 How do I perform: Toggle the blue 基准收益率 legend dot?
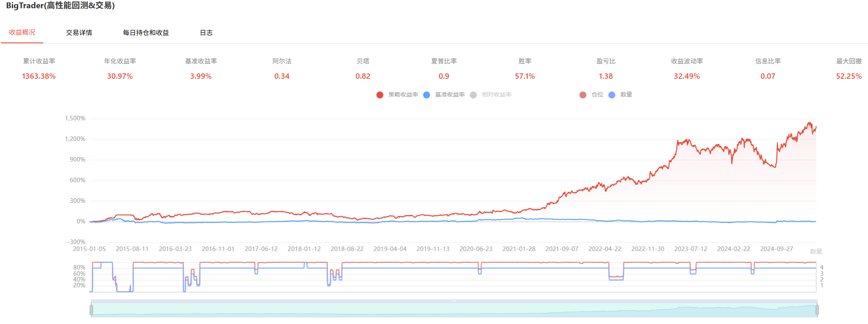427,95
